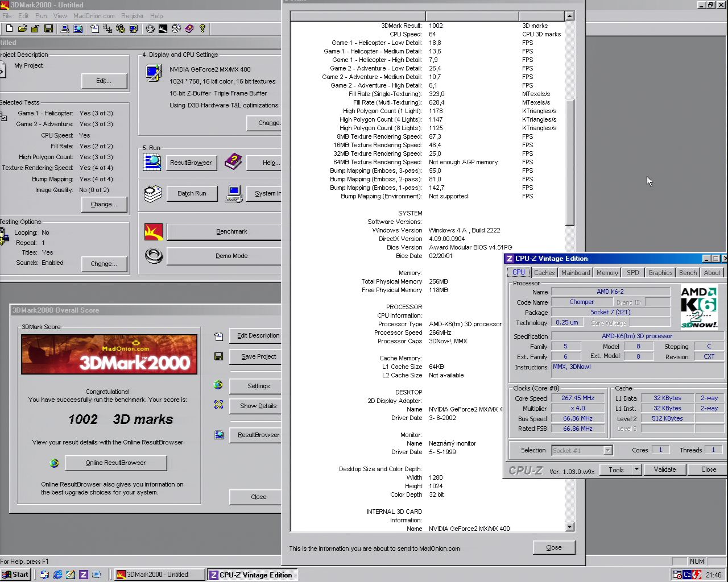Screen dimensions: 728x582
Task: Click the New project icon in 3DMark2000 toolbar
Action: (9, 28)
